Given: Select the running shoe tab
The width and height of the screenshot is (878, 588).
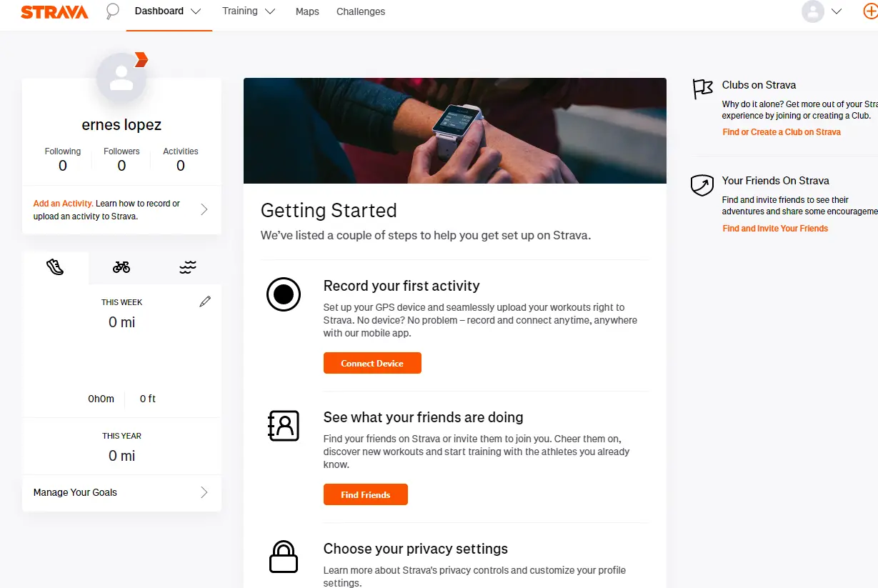Looking at the screenshot, I should coord(55,267).
